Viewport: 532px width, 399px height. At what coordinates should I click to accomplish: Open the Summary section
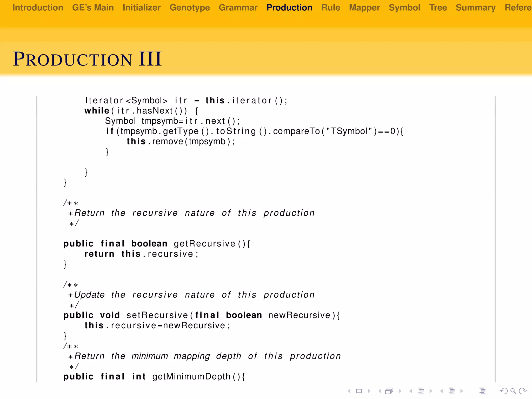[x=476, y=8]
